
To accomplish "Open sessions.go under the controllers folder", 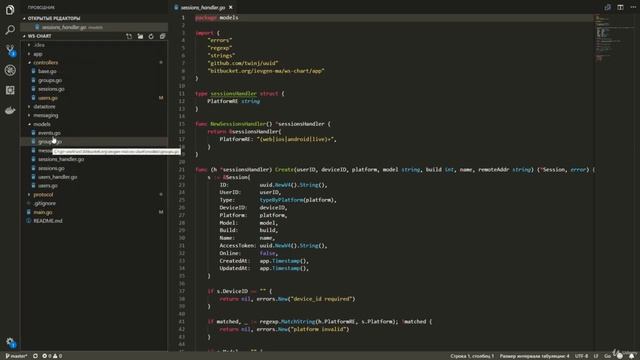I will pyautogui.click(x=51, y=89).
